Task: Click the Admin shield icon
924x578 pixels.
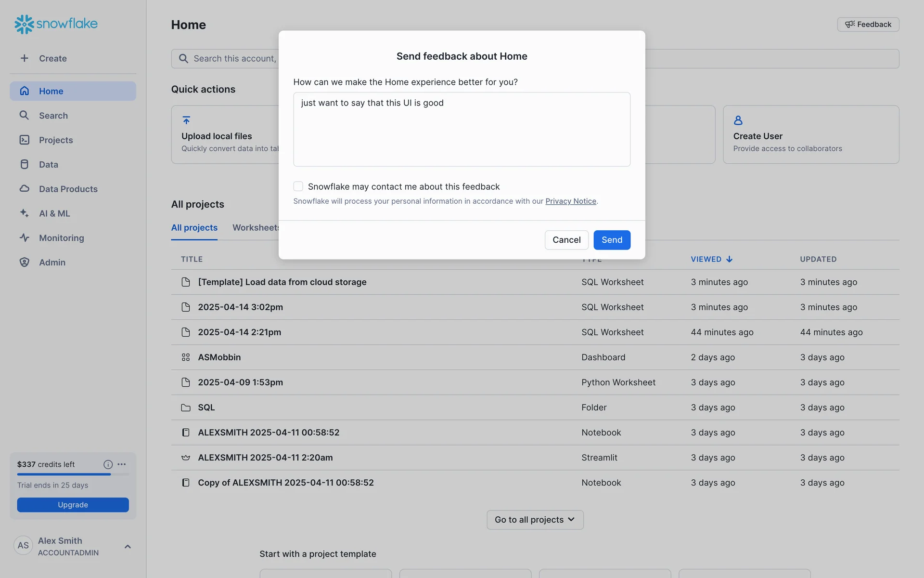Action: click(x=24, y=262)
